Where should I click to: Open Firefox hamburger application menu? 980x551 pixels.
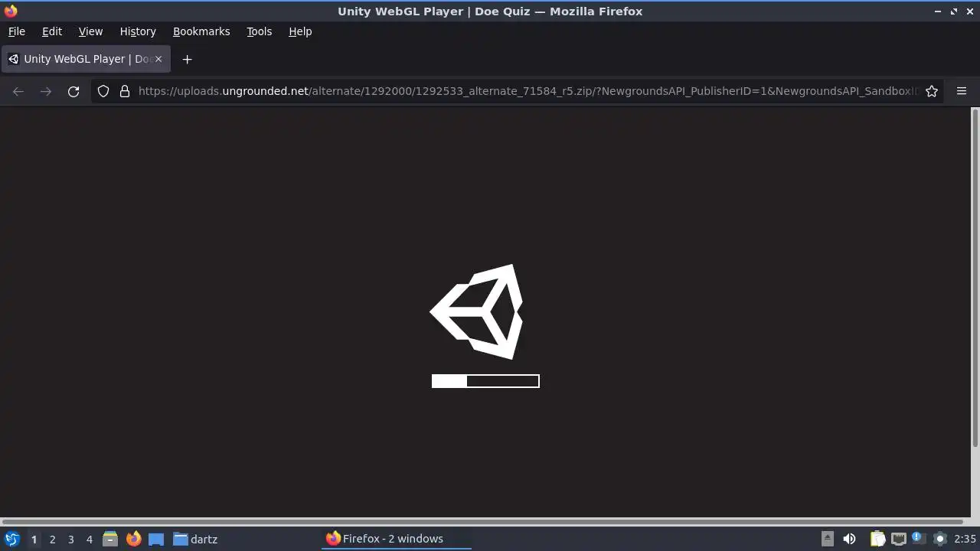962,91
